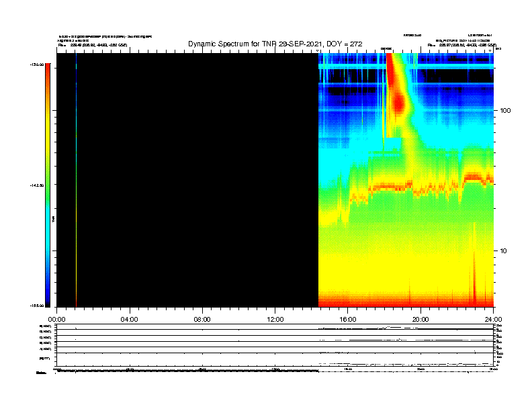The image size is (532, 411).
Task: Click the thin vertical spectrum line near 01:00
Action: 76,180
